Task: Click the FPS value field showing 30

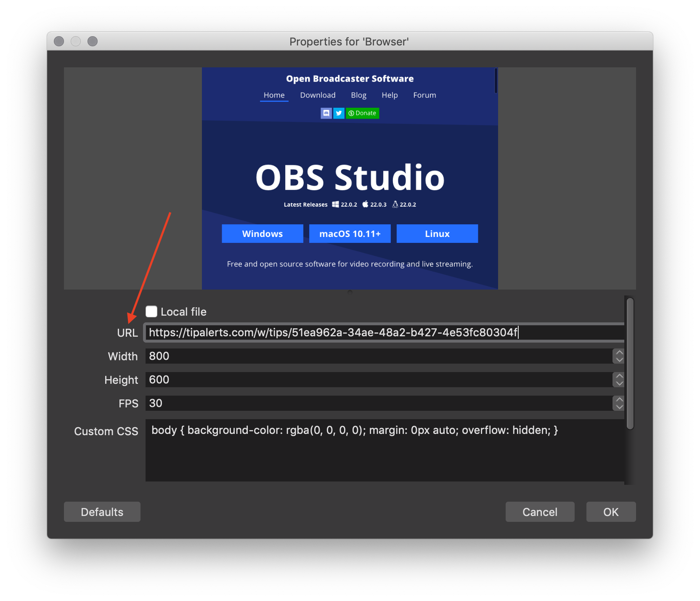Action: pos(379,403)
